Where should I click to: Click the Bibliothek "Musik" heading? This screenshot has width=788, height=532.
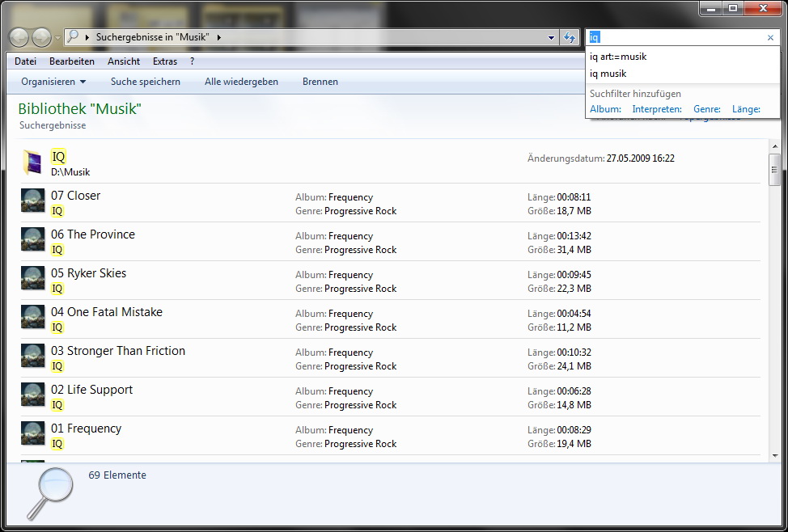tap(79, 108)
